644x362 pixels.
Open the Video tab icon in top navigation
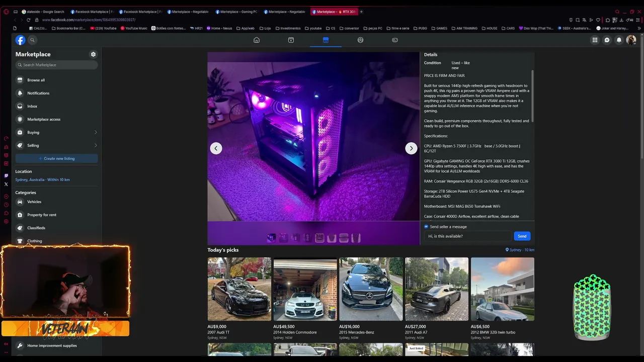(291, 40)
